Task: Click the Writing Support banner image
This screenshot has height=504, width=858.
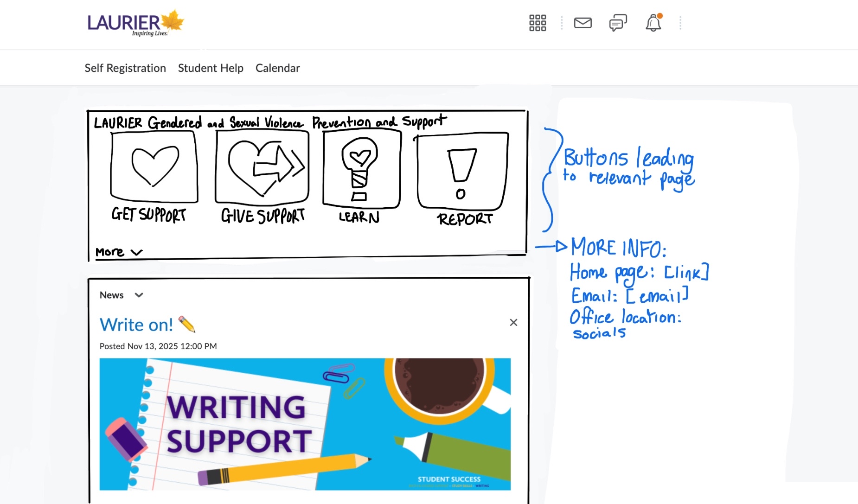Action: click(305, 424)
